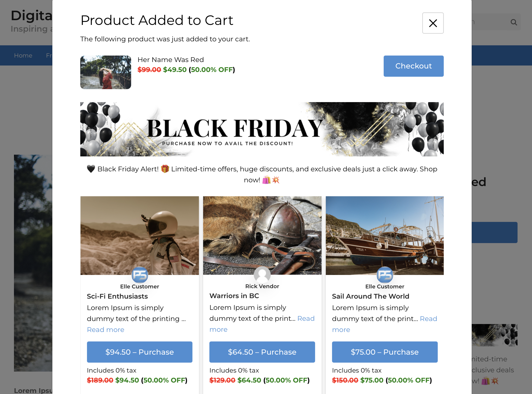Purchase Sail Around The World for $75.00

[x=385, y=352]
